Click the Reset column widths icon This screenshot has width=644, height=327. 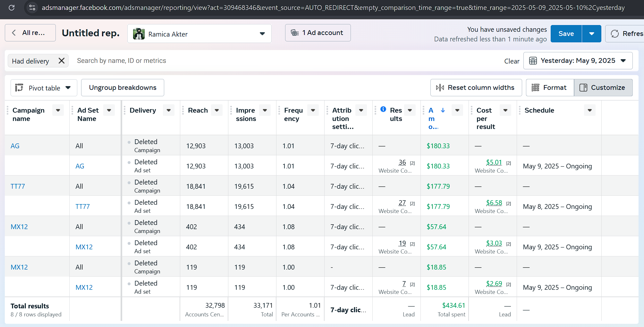coord(440,88)
